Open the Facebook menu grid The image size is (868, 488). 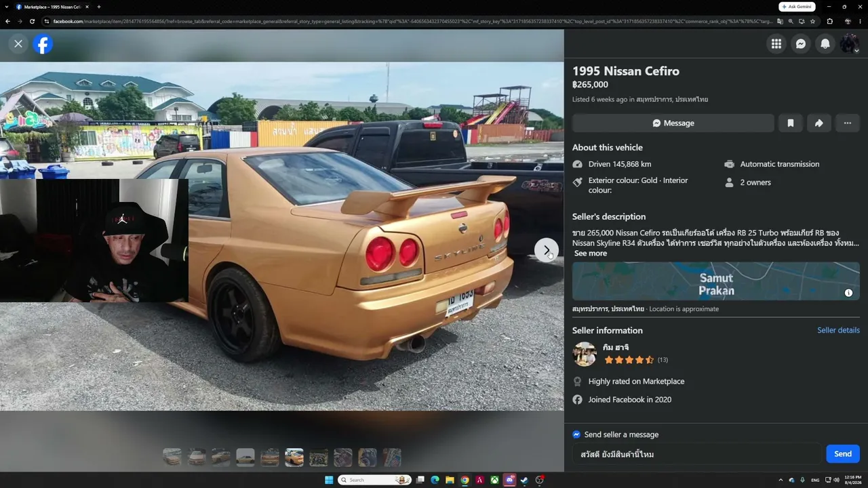click(776, 44)
